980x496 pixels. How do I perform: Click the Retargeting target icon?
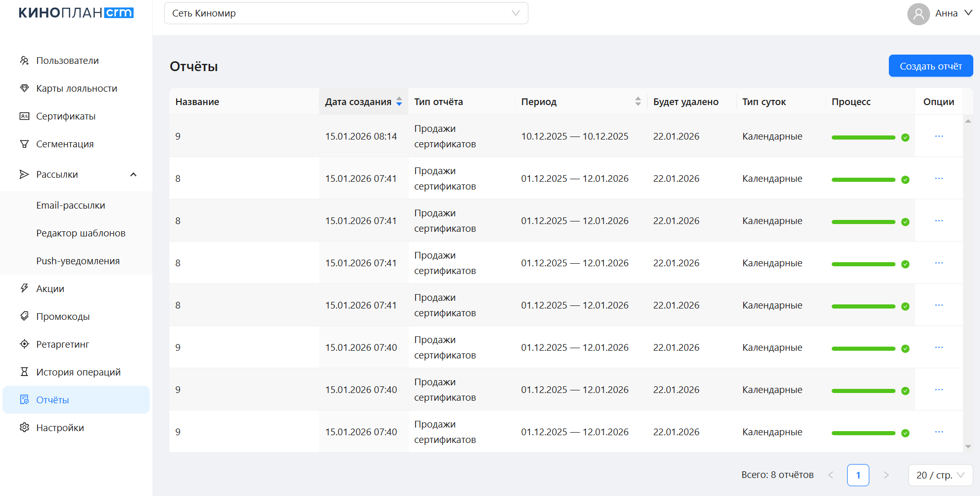pos(24,344)
